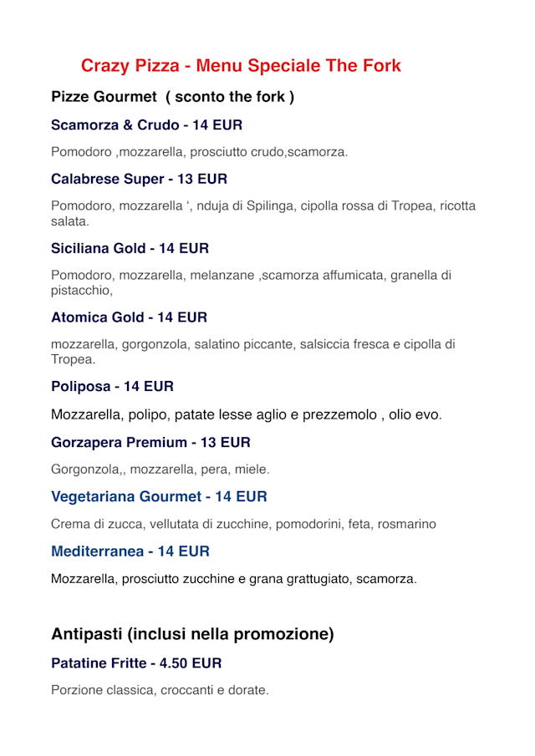Click the Crazy Pizza menu title
Viewport: 535px width, 756px height.
pos(241,65)
